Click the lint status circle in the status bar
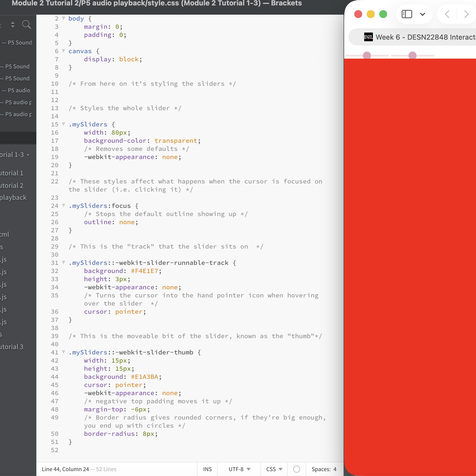The height and width of the screenshot is (476, 476). pos(297,469)
